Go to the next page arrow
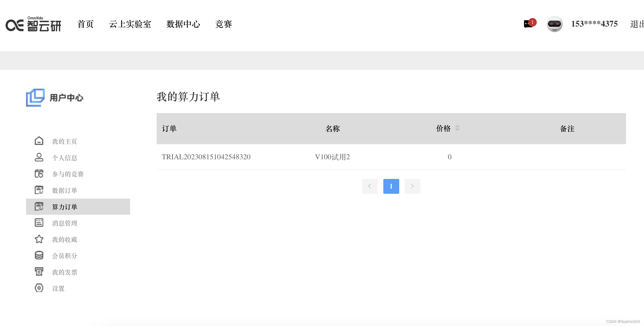The height and width of the screenshot is (326, 644). pyautogui.click(x=412, y=186)
